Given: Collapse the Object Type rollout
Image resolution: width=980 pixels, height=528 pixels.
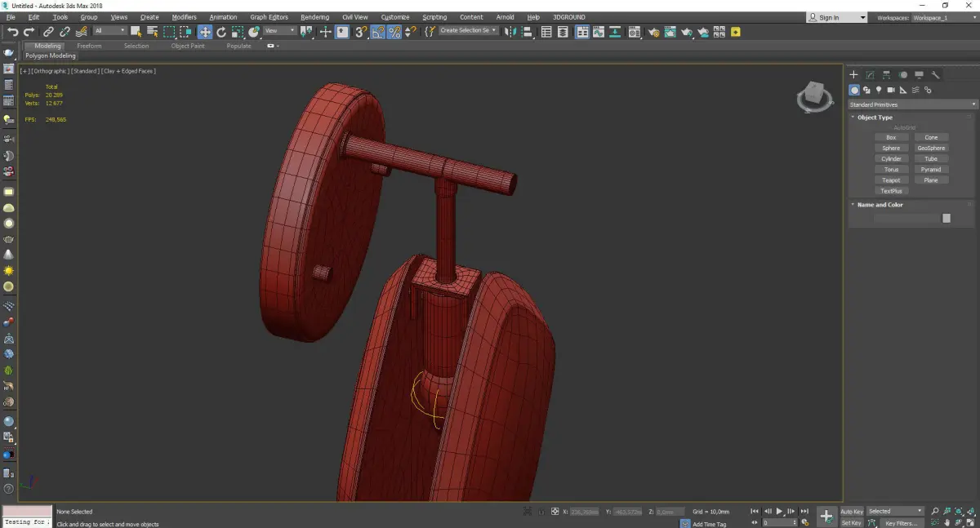Looking at the screenshot, I should tap(875, 118).
